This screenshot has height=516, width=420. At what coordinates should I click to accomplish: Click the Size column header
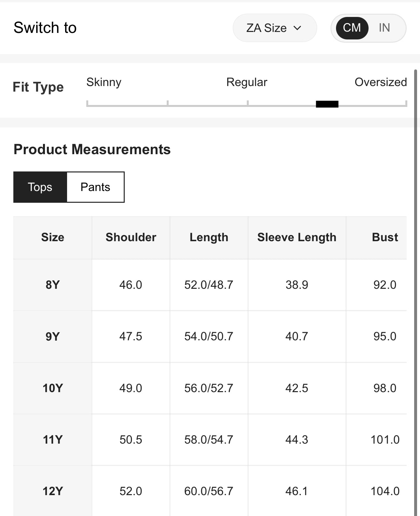click(x=53, y=237)
